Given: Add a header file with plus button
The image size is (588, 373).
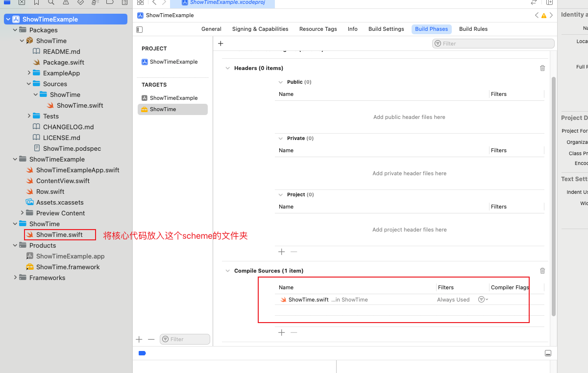Looking at the screenshot, I should [x=282, y=252].
